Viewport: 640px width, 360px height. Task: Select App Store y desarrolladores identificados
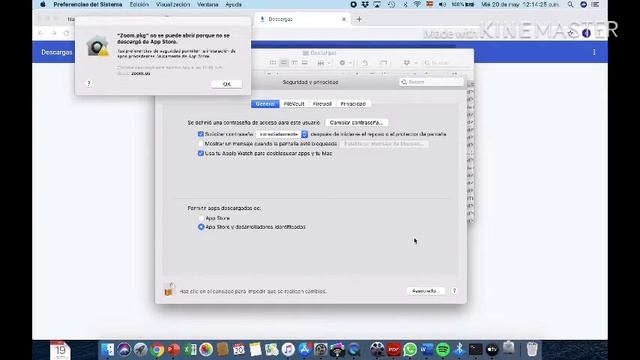[x=201, y=227]
